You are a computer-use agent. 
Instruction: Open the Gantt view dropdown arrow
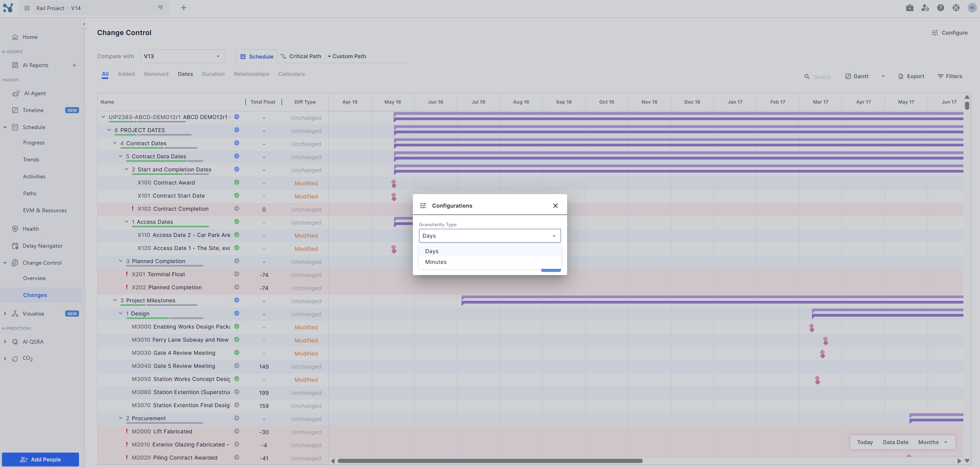tap(883, 76)
